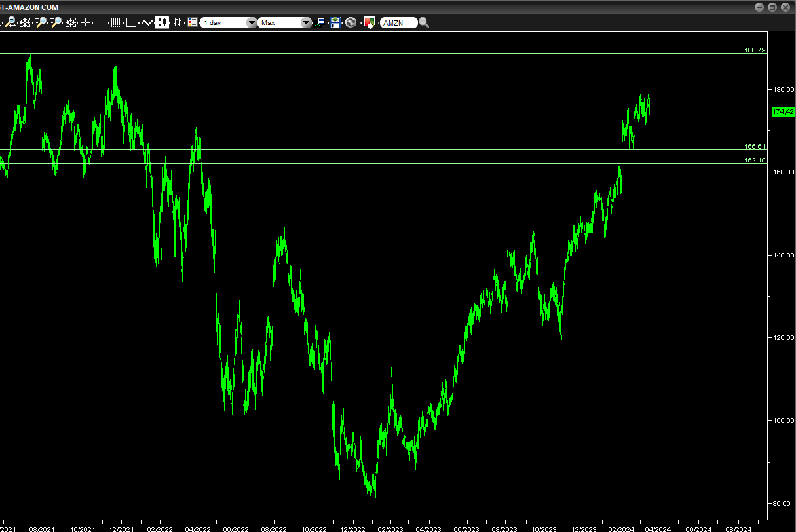Select the vertical lines grid icon
Viewport: 796px width, 532px height.
[x=115, y=22]
